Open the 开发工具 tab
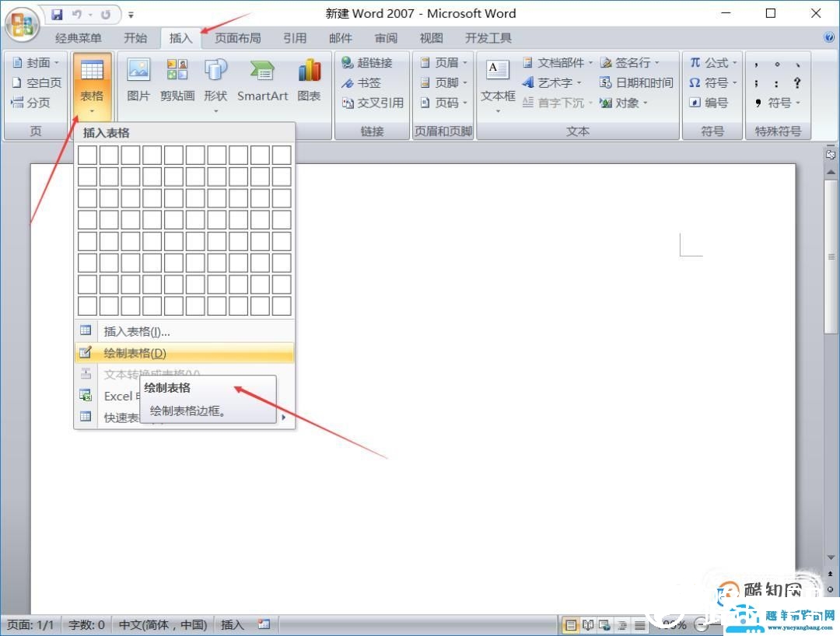This screenshot has width=840, height=636. 488,38
